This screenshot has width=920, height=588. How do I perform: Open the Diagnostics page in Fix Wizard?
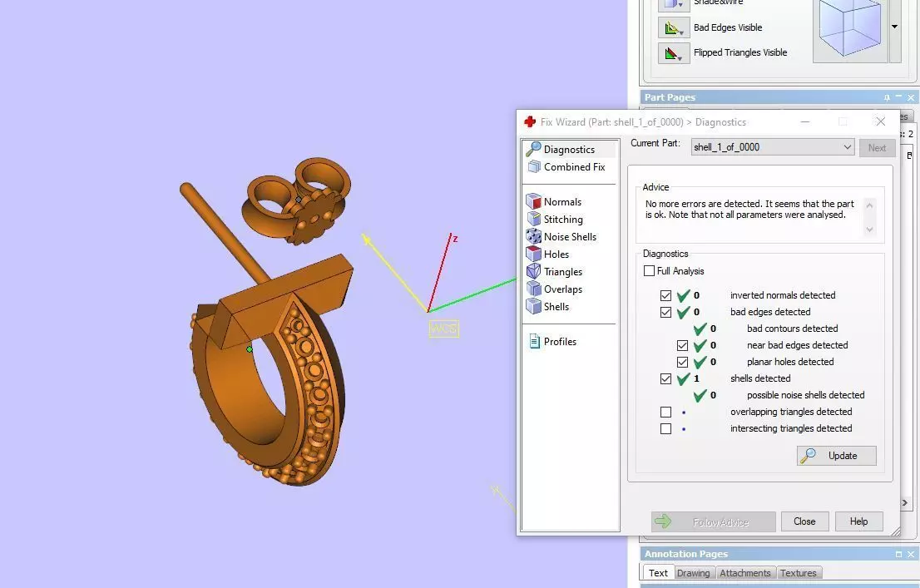click(x=569, y=149)
